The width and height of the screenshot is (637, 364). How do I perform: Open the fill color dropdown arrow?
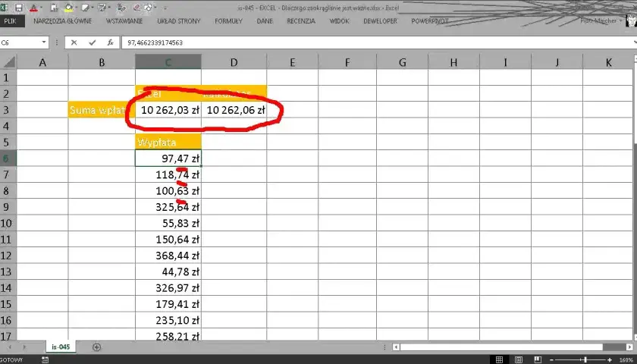pos(76,8)
